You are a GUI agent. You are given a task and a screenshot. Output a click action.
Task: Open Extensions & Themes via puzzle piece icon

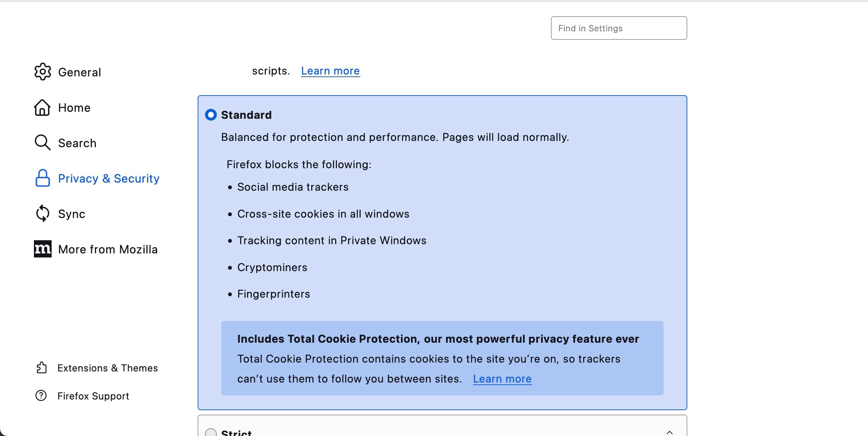tap(41, 368)
